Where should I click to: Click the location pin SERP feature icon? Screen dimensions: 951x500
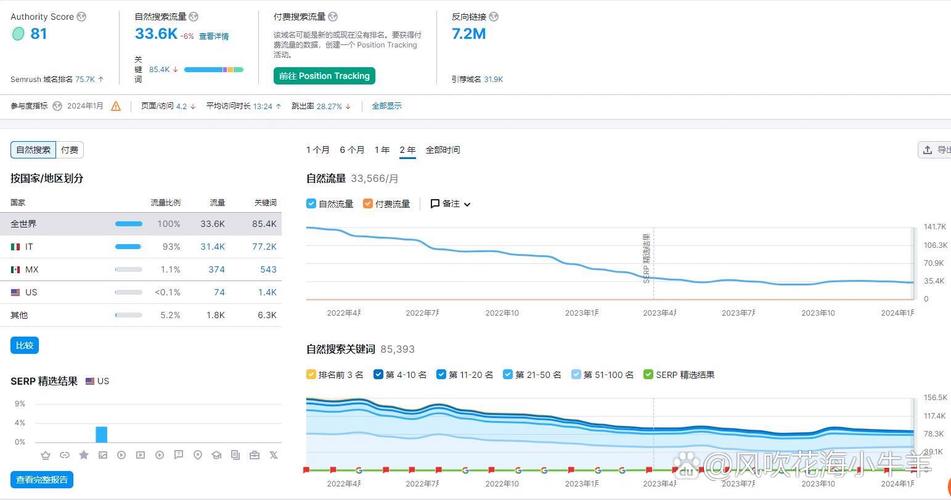(x=198, y=455)
